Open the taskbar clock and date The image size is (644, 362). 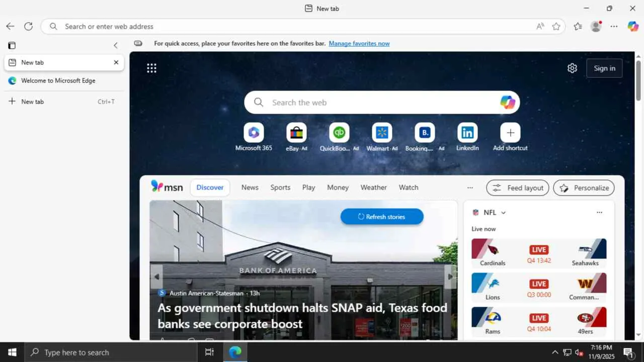tap(601, 352)
